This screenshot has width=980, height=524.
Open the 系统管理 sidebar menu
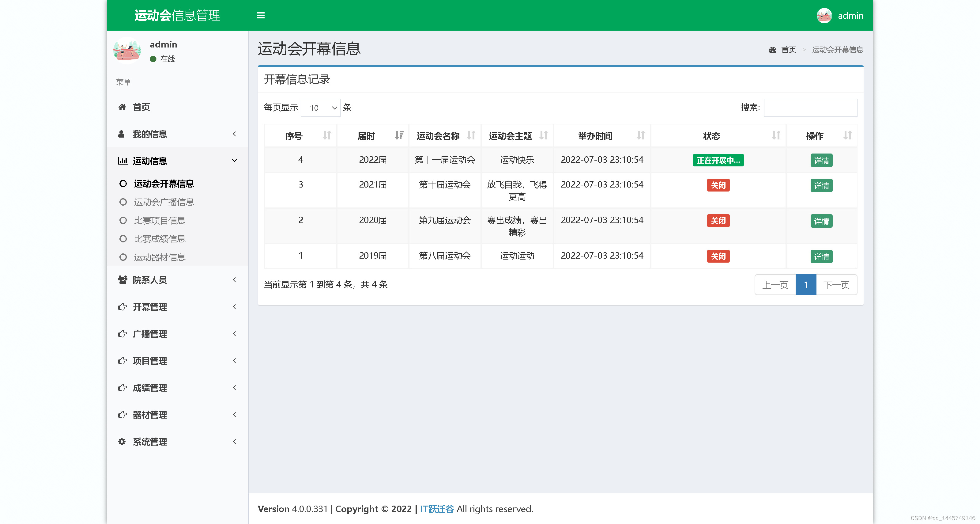coord(178,442)
